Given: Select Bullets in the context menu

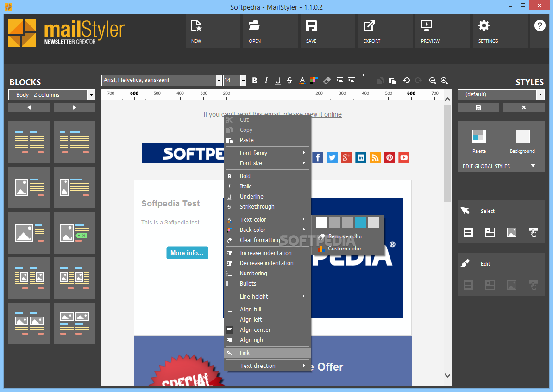Looking at the screenshot, I should (x=268, y=284).
